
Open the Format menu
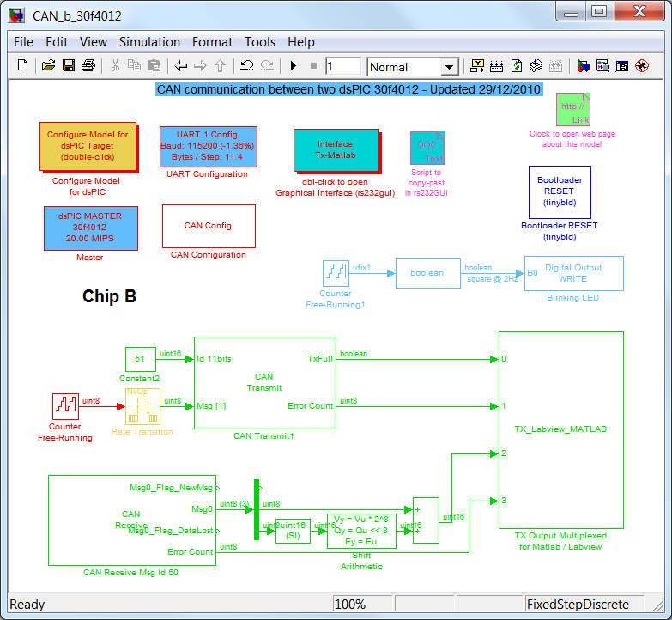point(212,42)
